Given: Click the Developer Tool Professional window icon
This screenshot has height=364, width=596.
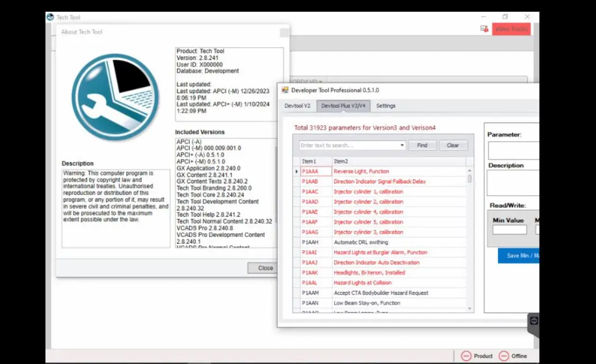Looking at the screenshot, I should (x=285, y=90).
